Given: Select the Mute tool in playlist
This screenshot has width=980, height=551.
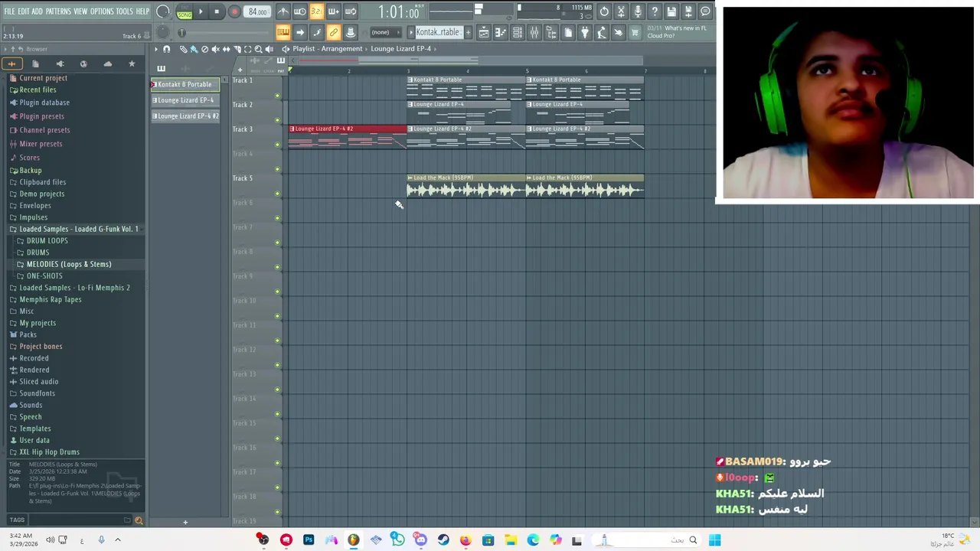Looking at the screenshot, I should coord(215,49).
